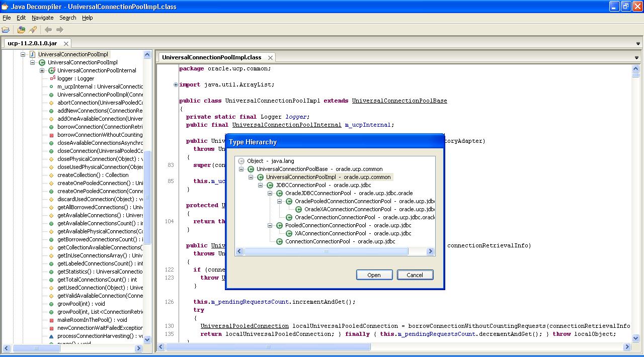644x357 pixels.
Task: Collapse JDBCConnectionPool node in Type Hierarchy
Action: point(261,185)
